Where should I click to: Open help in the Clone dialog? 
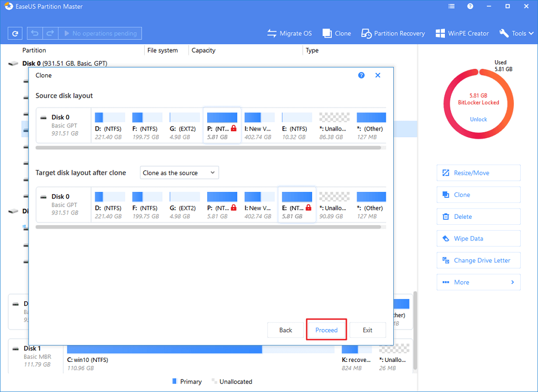362,75
